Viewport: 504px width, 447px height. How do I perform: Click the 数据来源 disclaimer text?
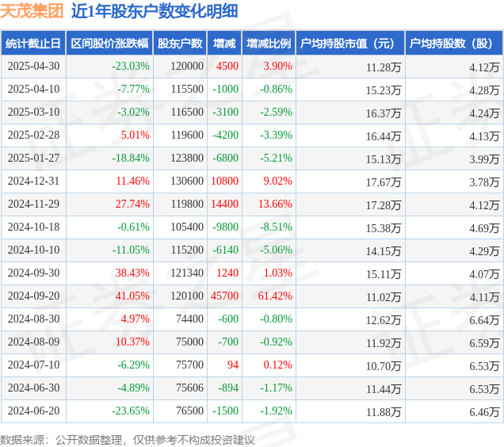point(128,440)
